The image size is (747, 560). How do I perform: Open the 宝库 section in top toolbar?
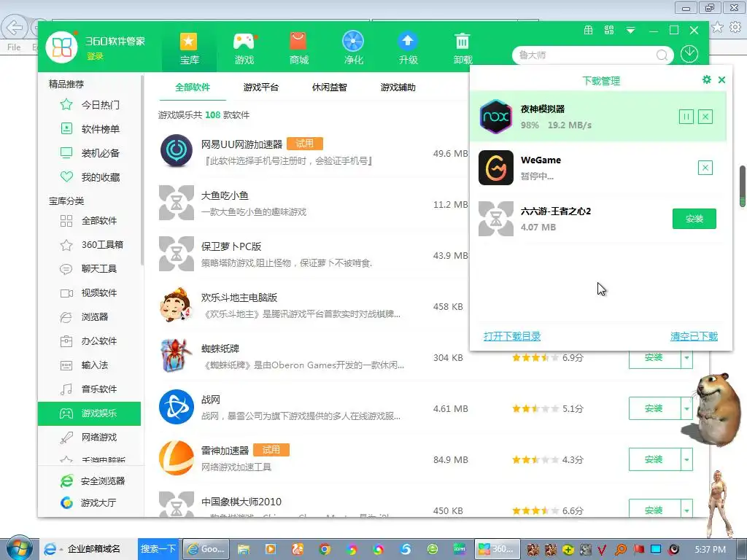pyautogui.click(x=189, y=48)
